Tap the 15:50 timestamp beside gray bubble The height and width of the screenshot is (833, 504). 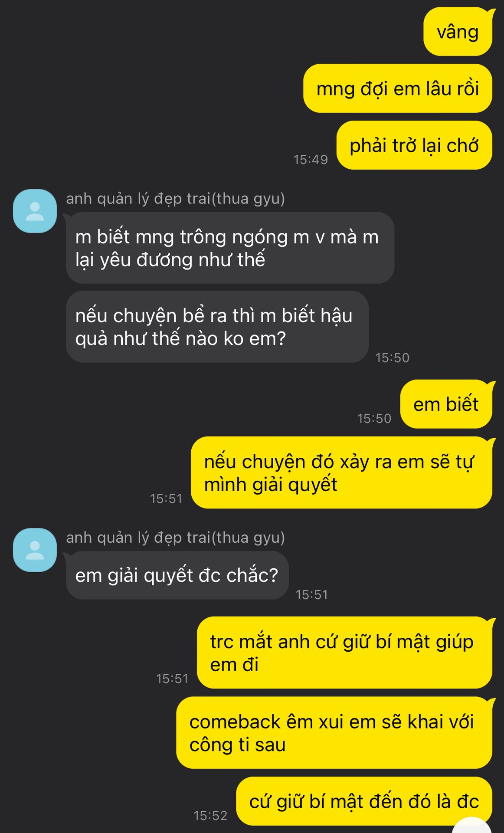(x=392, y=358)
